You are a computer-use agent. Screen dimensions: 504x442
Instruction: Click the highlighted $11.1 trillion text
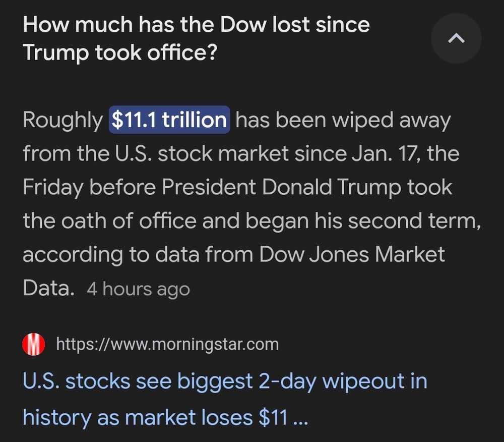click(x=169, y=120)
